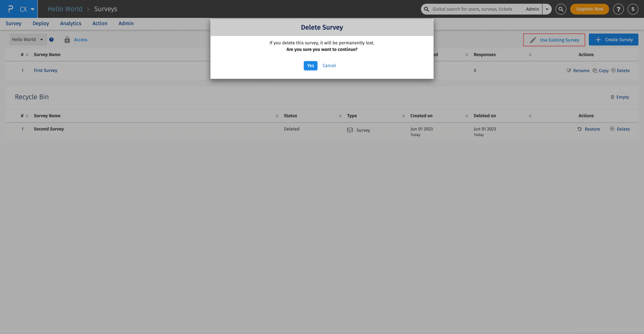Click the Copy icon for First Survey

[595, 70]
